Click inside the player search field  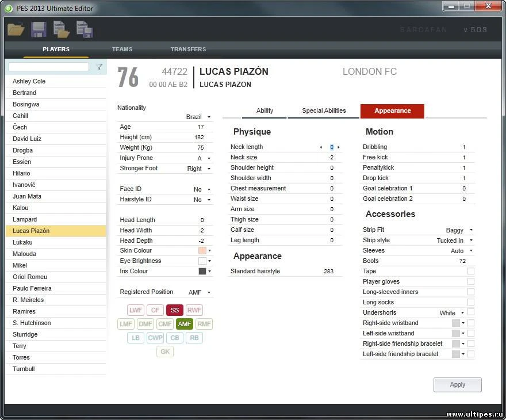coord(49,66)
